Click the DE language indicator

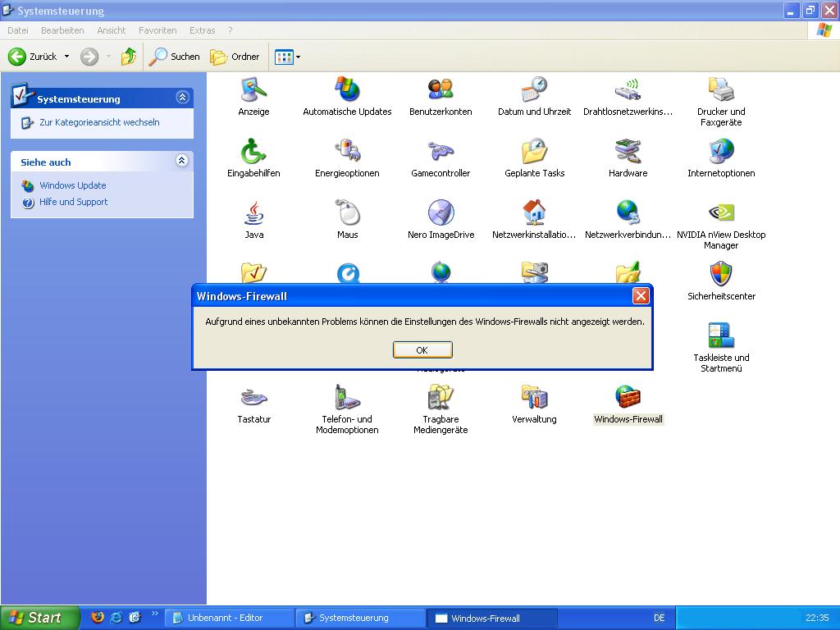coord(659,618)
